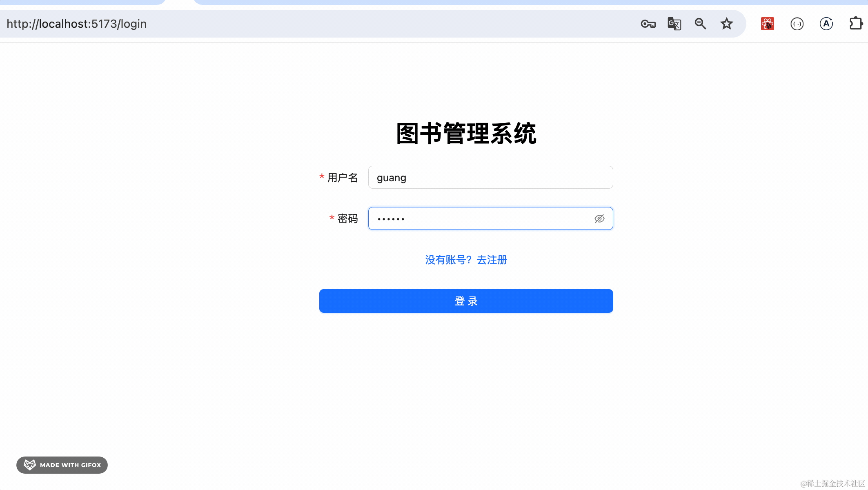The height and width of the screenshot is (490, 868).
Task: Open the saved passwords key icon
Action: pyautogui.click(x=648, y=24)
